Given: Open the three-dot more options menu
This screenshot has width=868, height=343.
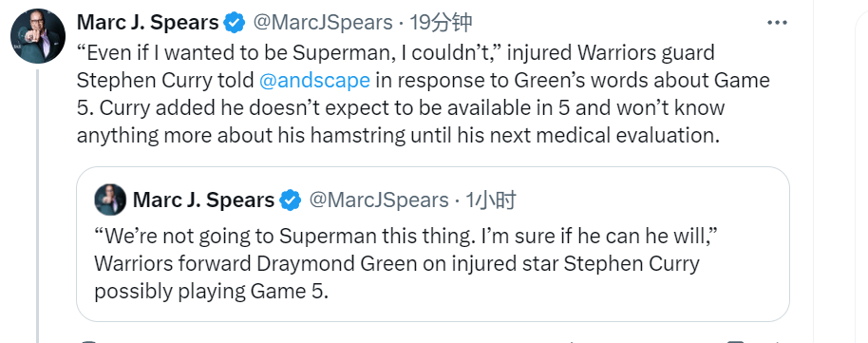Looking at the screenshot, I should pyautogui.click(x=777, y=23).
